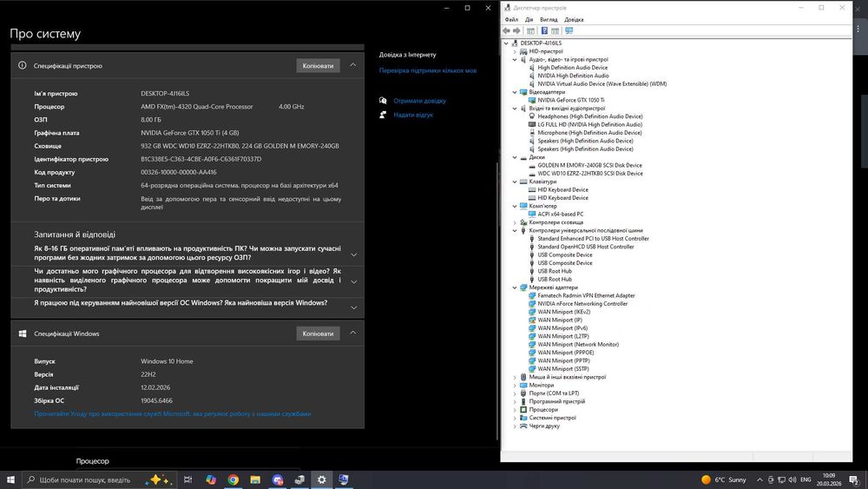Image resolution: width=868 pixels, height=489 pixels.
Task: Click the scan for hardware changes monitor icon
Action: tap(569, 31)
